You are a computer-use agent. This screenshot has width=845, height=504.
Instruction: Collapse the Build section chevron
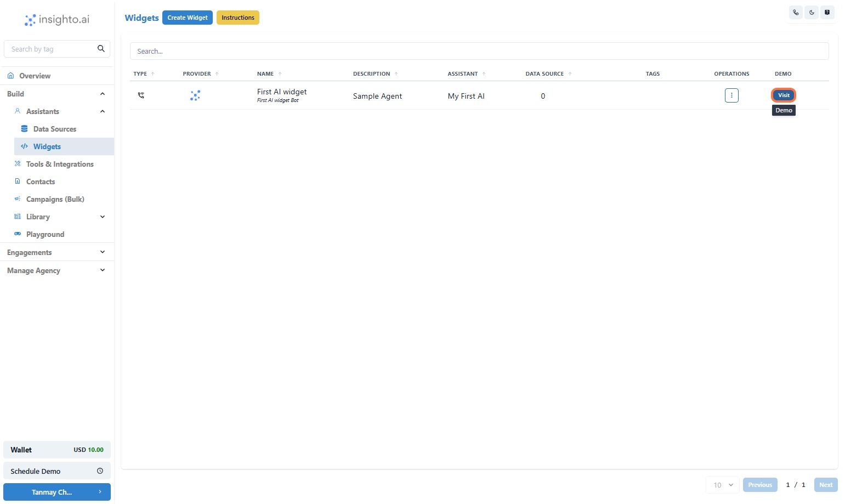(x=103, y=94)
